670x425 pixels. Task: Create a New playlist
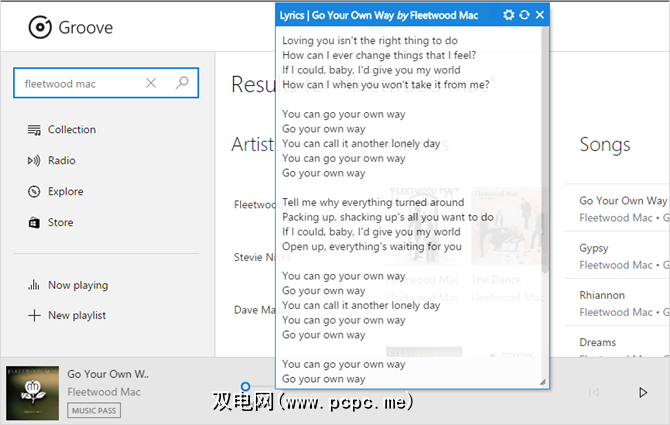point(77,315)
